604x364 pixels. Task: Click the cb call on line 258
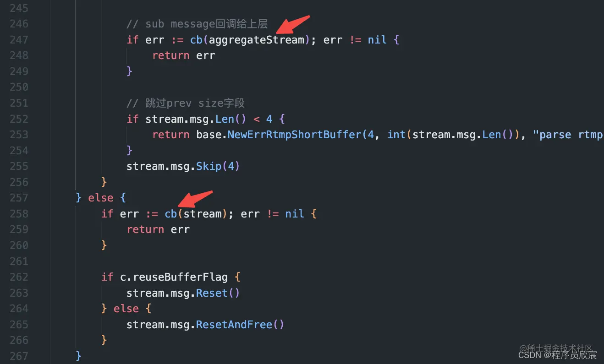[x=171, y=213]
